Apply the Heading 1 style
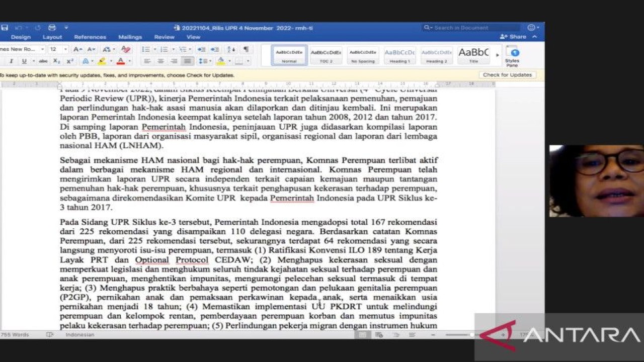This screenshot has width=644, height=362. coord(399,55)
